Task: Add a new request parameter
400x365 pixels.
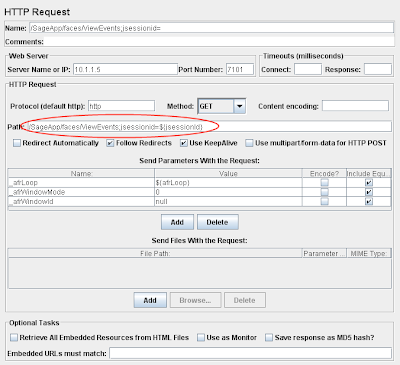Action: [177, 222]
